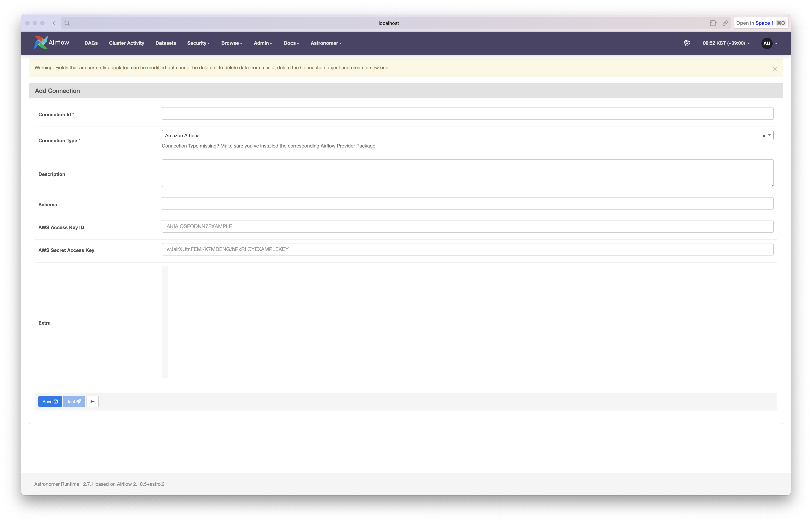812x523 pixels.
Task: Open the Astronomer dropdown menu
Action: click(x=326, y=43)
